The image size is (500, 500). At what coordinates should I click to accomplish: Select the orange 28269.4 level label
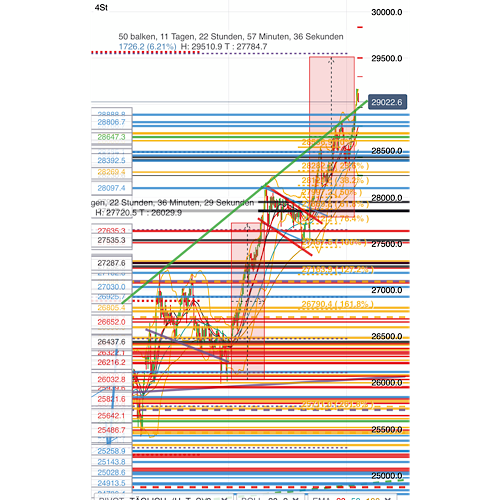(111, 172)
